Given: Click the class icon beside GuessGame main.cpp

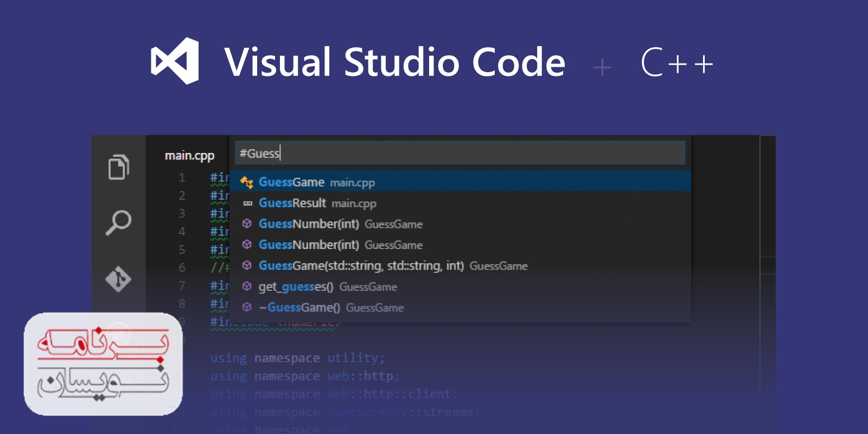Looking at the screenshot, I should point(247,182).
